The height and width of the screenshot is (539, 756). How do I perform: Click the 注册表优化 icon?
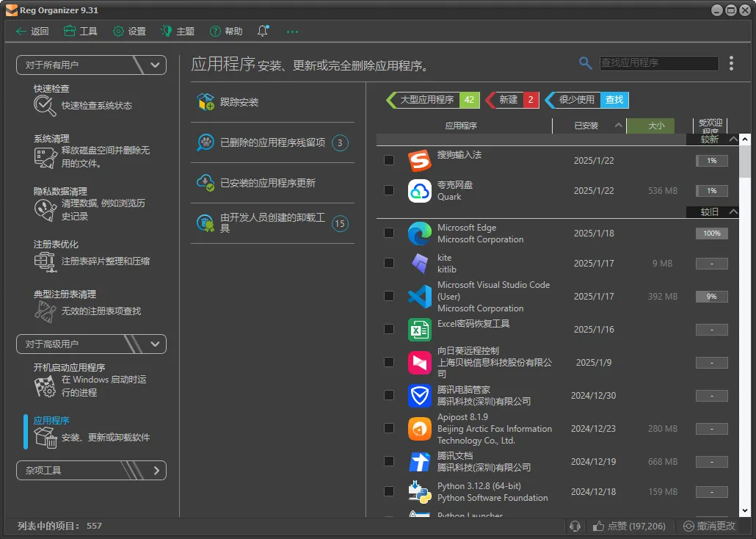coord(45,261)
